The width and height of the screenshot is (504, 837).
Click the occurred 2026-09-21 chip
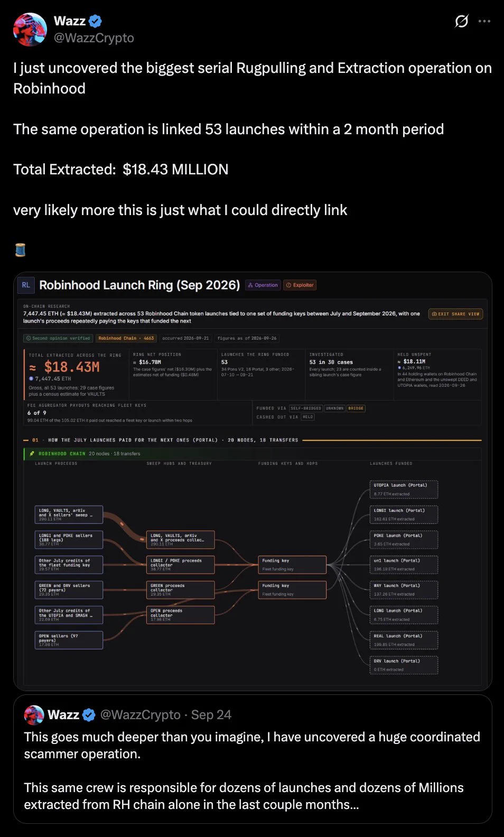point(185,338)
